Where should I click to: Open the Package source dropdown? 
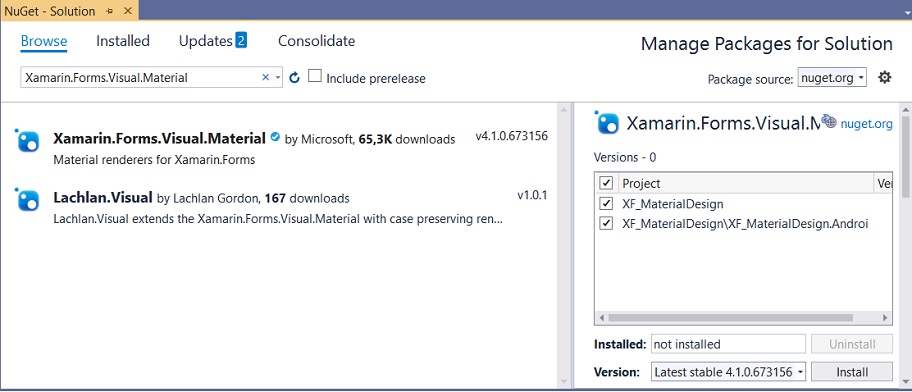[x=832, y=77]
